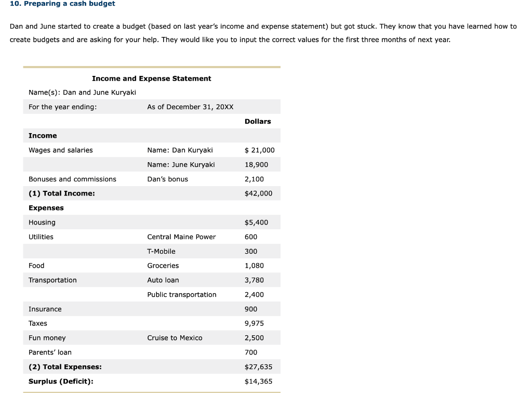Click the "Income" section header
The height and width of the screenshot is (393, 532).
(x=43, y=136)
